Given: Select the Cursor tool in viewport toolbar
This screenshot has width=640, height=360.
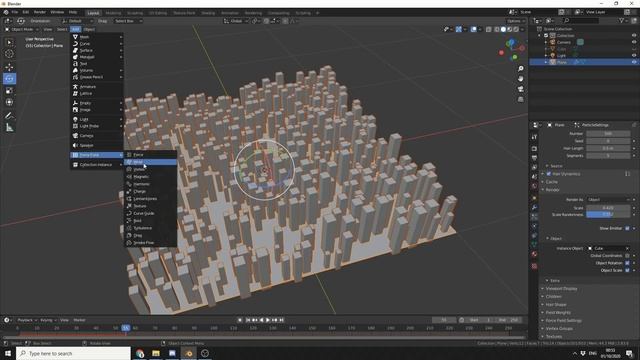Looking at the screenshot, I should 9,53.
